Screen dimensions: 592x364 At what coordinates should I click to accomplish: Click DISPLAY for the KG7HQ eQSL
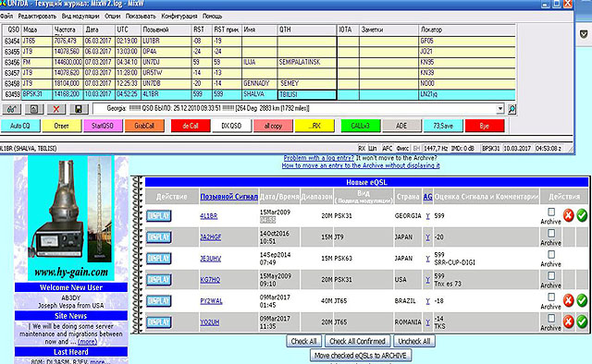pyautogui.click(x=158, y=280)
